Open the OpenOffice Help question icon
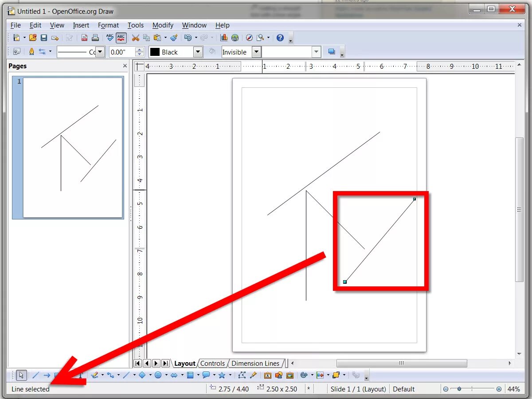The height and width of the screenshot is (399, 532). click(x=280, y=38)
